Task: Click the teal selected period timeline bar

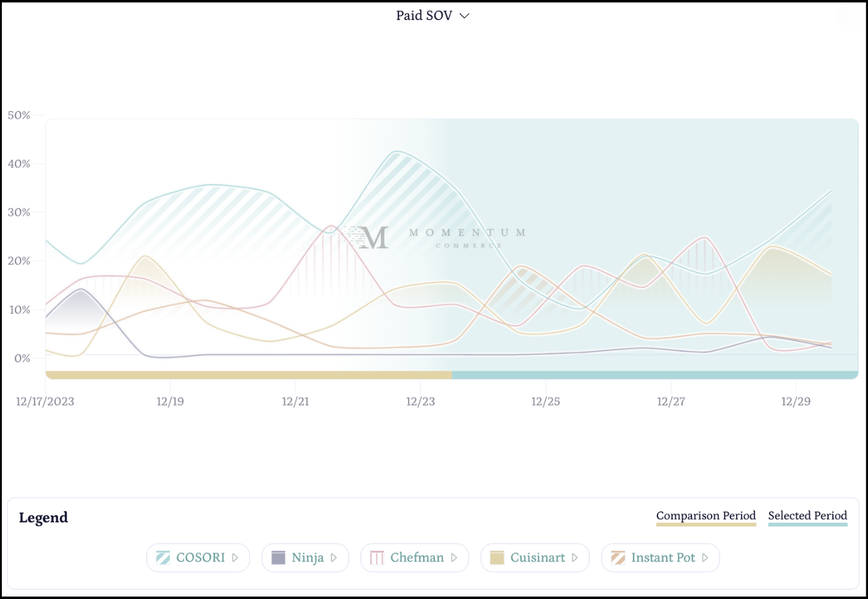Action: click(655, 375)
